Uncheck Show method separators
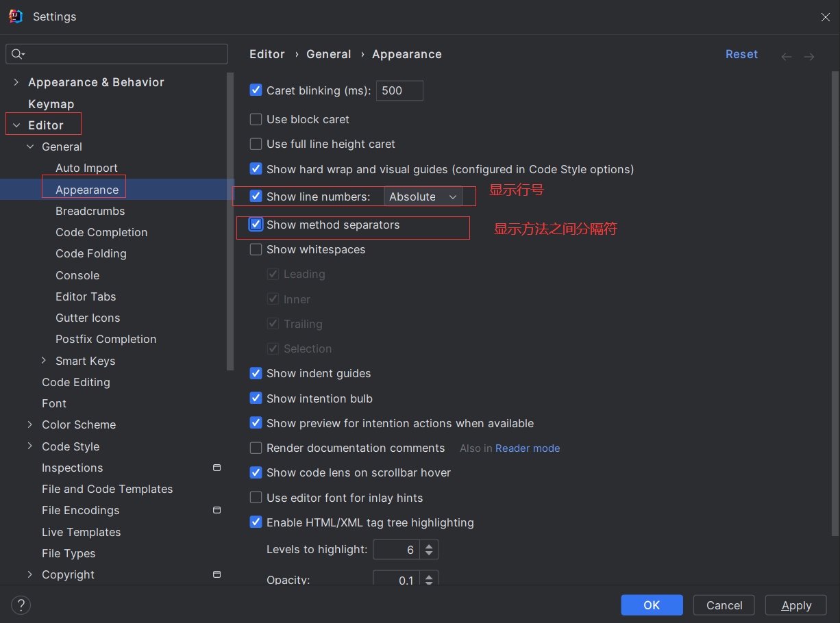840x623 pixels. click(x=256, y=225)
